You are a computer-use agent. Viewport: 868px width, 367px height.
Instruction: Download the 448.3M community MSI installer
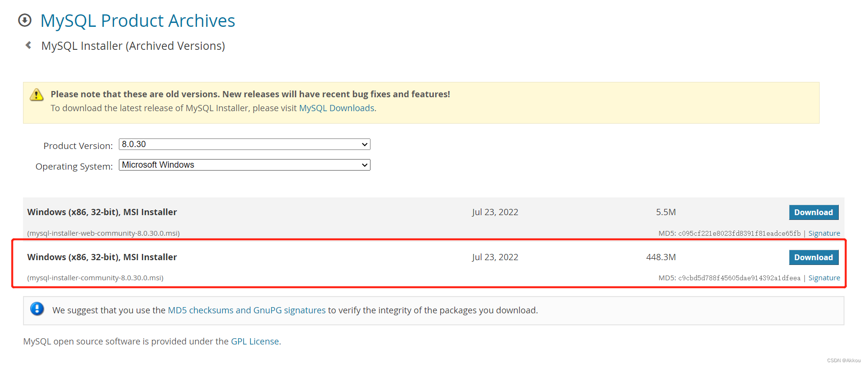813,257
